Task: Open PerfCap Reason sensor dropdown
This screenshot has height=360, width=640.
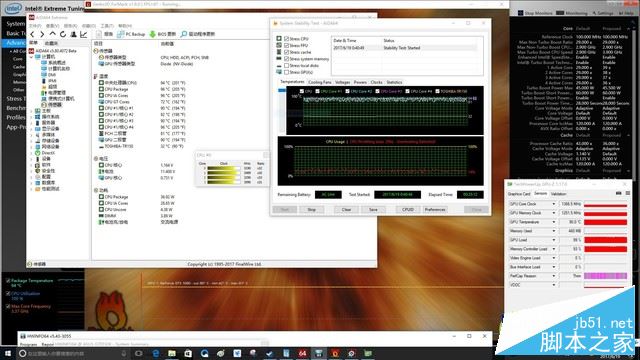Action: click(x=554, y=276)
